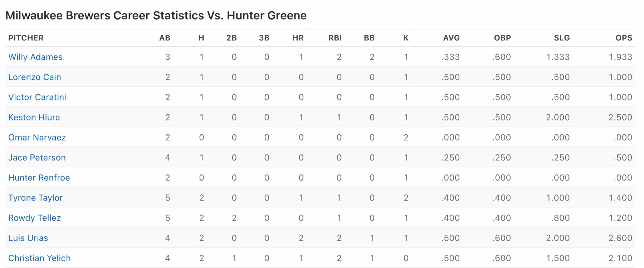Screen dimensions: 644x268
Task: Click the AVG column header
Action: point(451,38)
